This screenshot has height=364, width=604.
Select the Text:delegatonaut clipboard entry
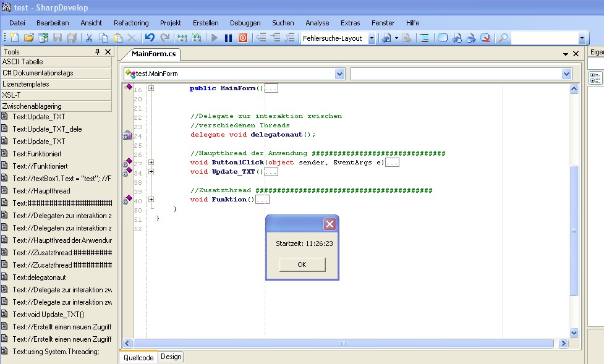[39, 277]
